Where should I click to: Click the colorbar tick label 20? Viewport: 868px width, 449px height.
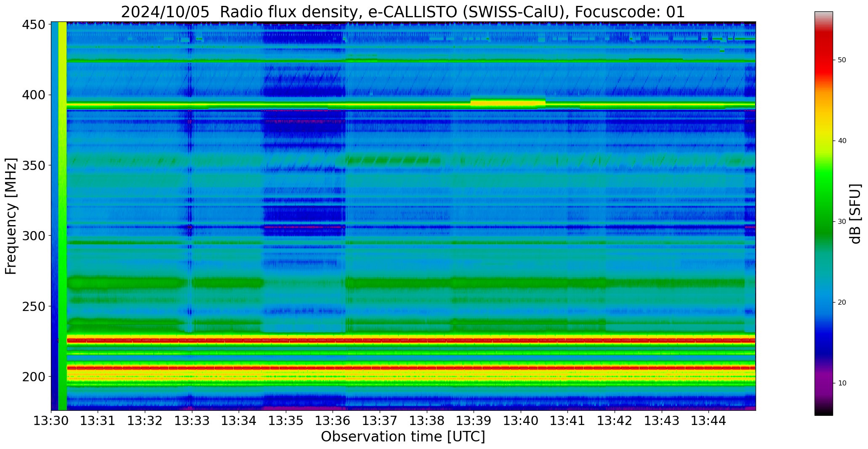click(842, 303)
